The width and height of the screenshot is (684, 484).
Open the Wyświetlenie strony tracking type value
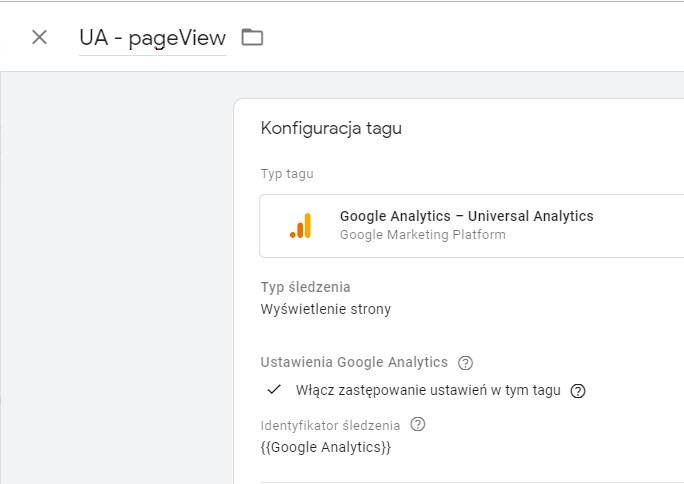coord(325,309)
